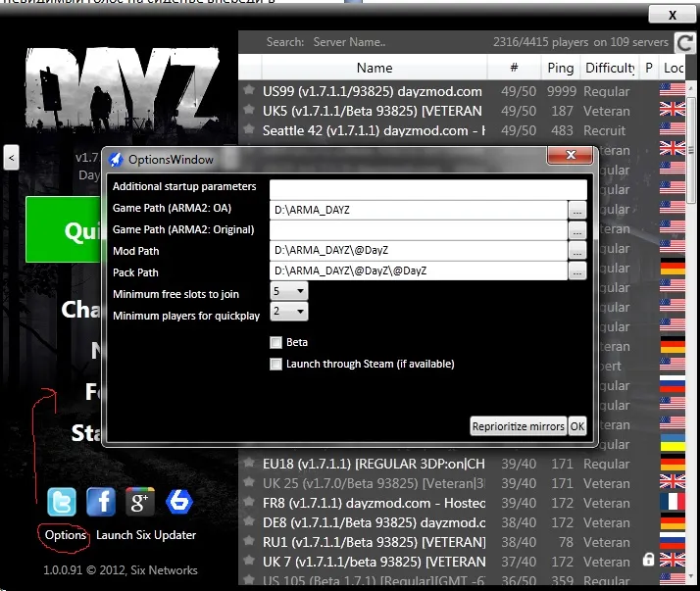Favorite the US99 server with star

coord(250,91)
